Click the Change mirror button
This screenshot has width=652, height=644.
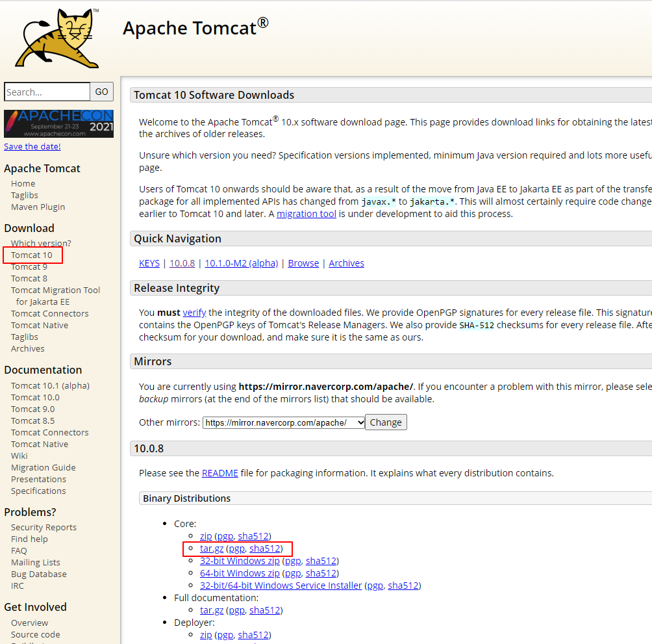click(386, 422)
